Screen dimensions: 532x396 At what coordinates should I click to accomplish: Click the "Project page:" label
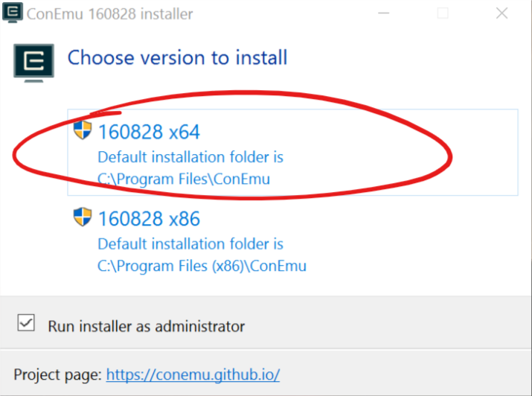point(57,374)
